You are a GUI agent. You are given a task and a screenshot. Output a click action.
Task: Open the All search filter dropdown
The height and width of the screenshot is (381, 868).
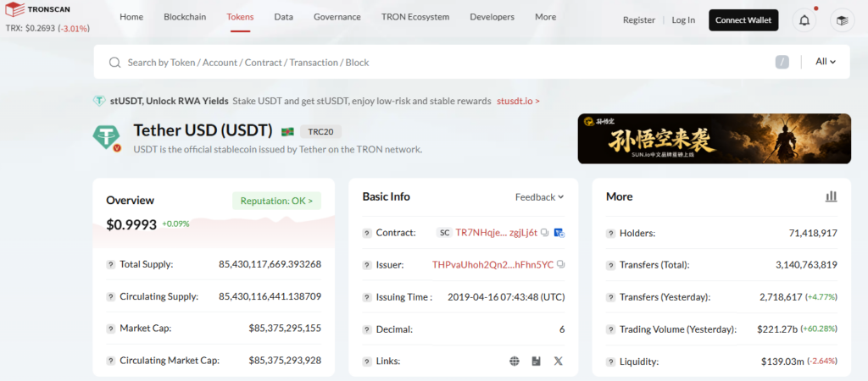[x=826, y=62]
